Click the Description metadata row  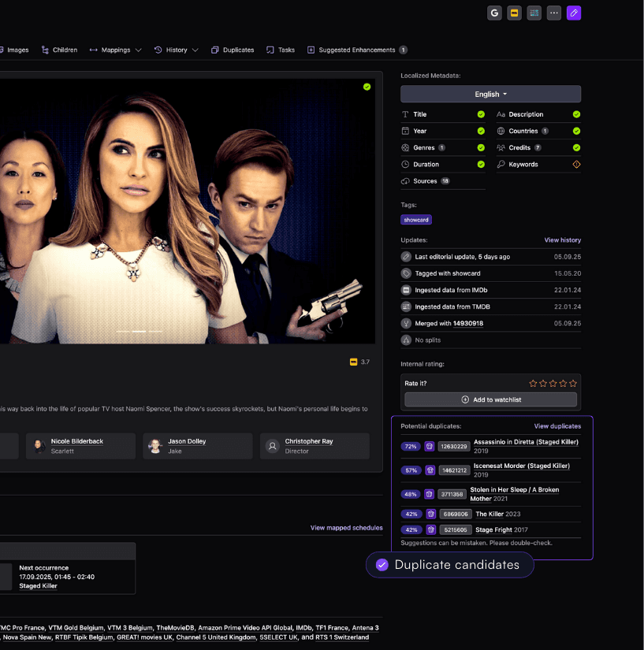(x=538, y=114)
